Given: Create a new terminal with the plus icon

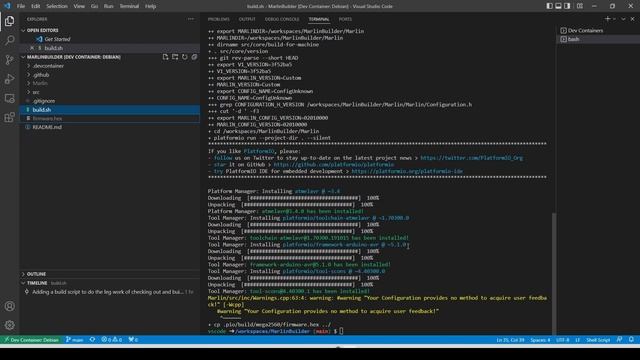Looking at the screenshot, I should (607, 19).
